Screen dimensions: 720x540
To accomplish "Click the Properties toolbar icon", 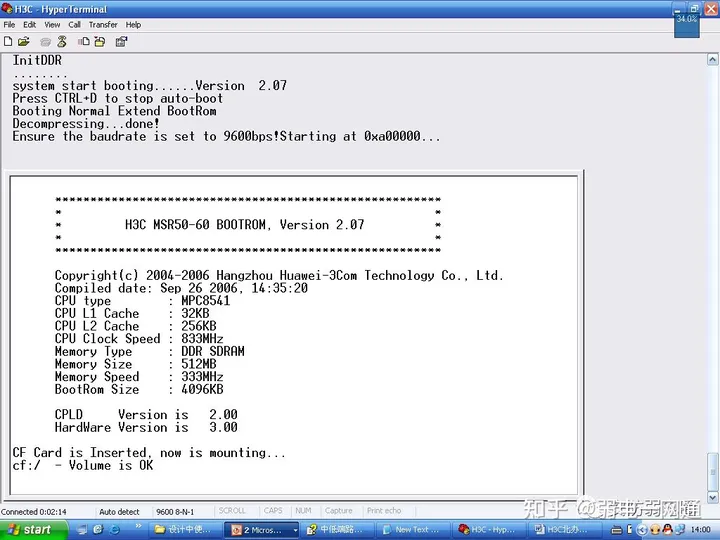I will tap(121, 42).
